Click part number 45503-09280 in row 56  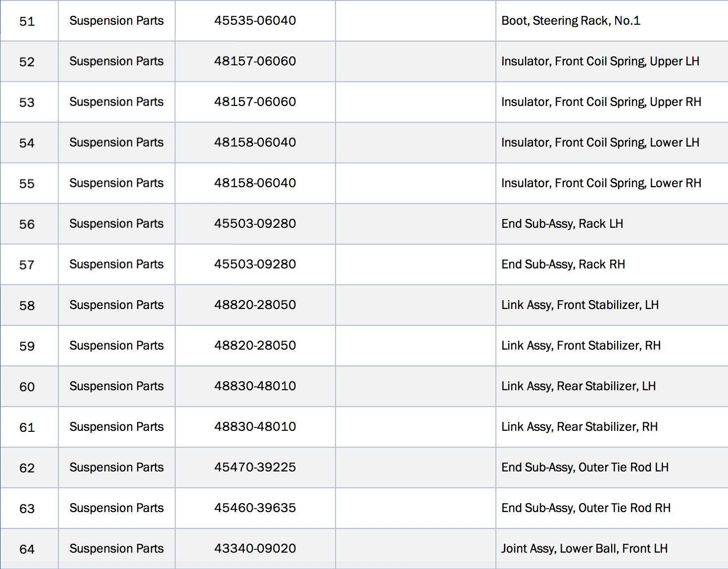pos(255,223)
